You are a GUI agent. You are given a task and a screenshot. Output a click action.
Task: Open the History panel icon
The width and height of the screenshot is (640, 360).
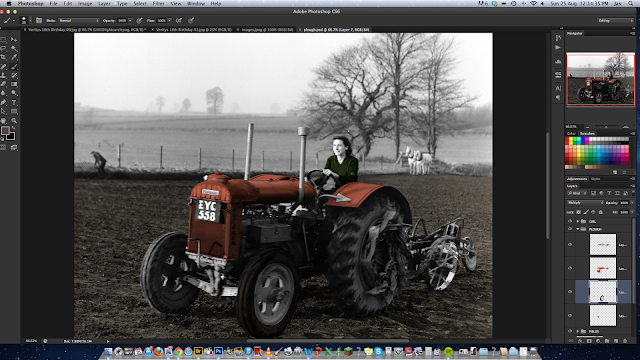[558, 38]
